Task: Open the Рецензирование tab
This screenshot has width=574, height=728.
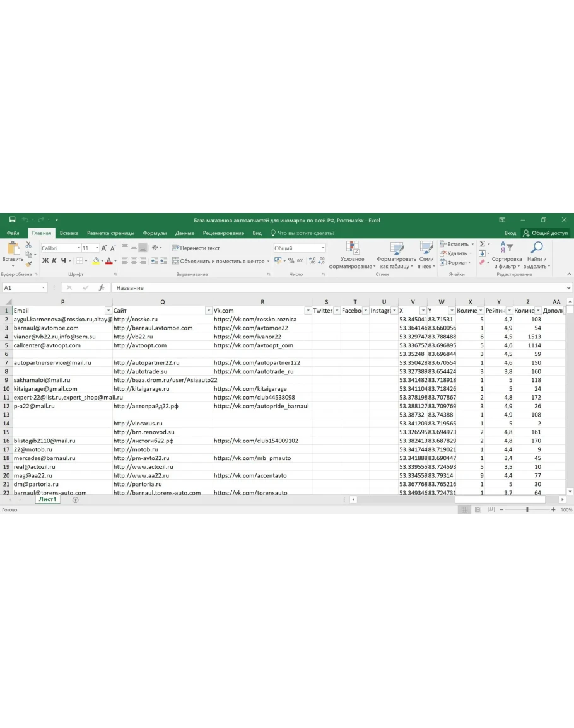Action: coord(223,233)
